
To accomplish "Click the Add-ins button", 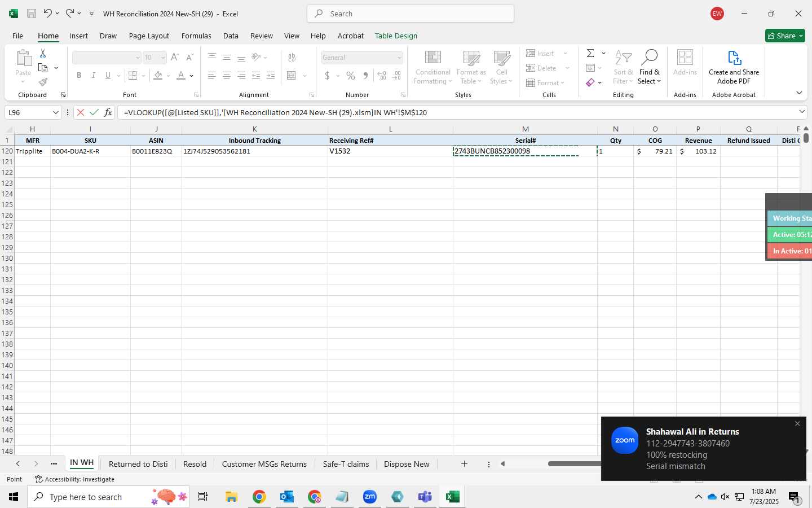I will tap(685, 63).
